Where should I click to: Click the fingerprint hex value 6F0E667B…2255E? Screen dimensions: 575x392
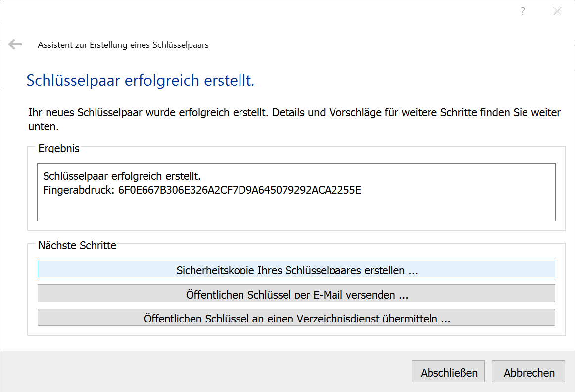(x=240, y=190)
